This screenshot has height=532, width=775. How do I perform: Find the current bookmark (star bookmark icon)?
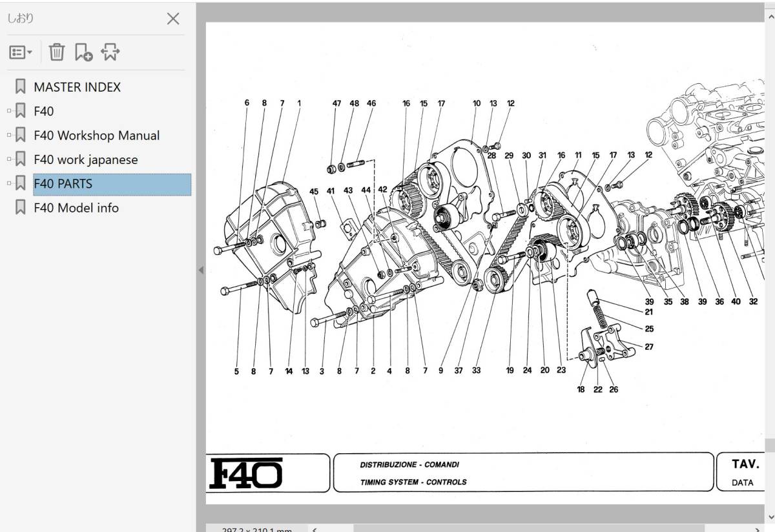[110, 52]
